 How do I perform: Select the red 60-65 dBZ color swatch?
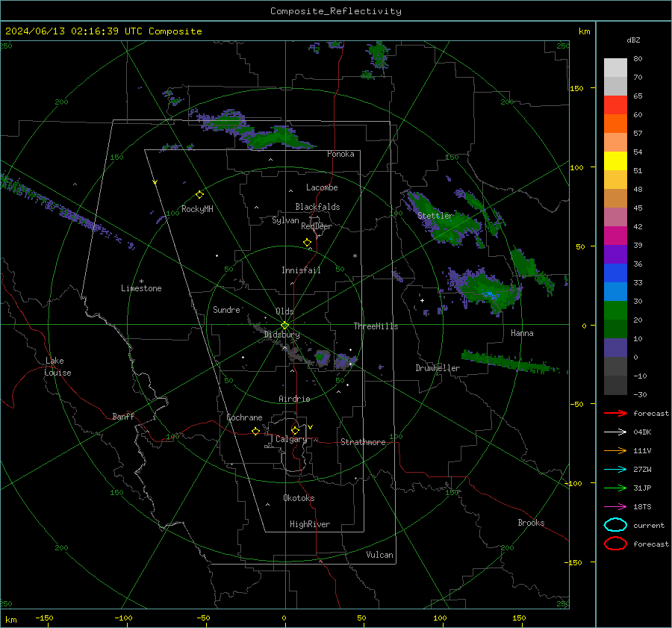coord(615,105)
